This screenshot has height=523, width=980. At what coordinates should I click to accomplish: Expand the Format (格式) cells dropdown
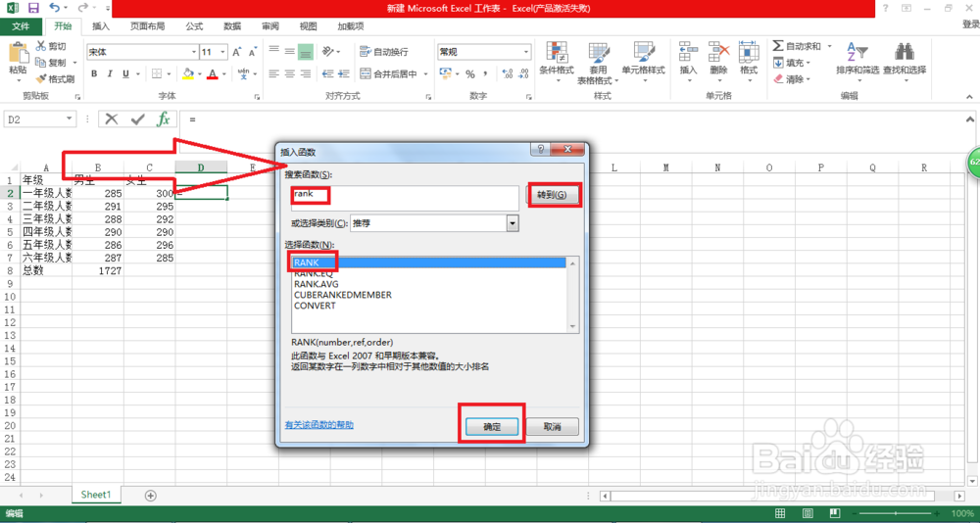[749, 82]
